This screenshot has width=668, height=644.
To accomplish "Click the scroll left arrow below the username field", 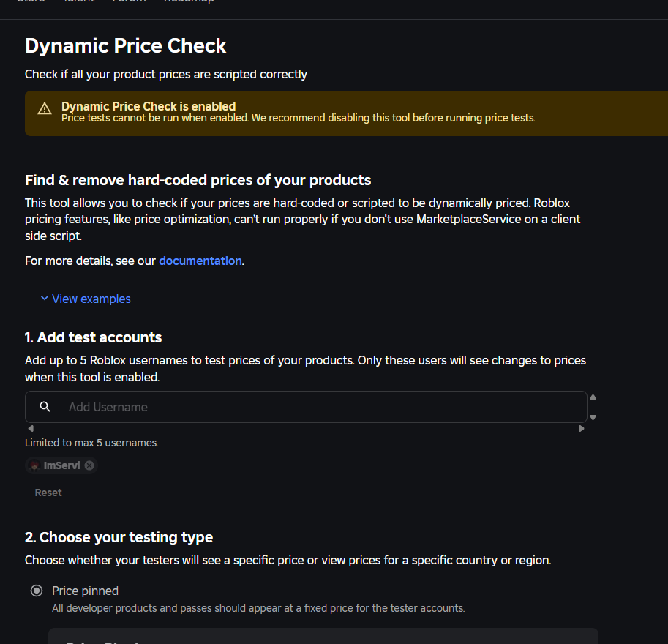I will pos(30,428).
